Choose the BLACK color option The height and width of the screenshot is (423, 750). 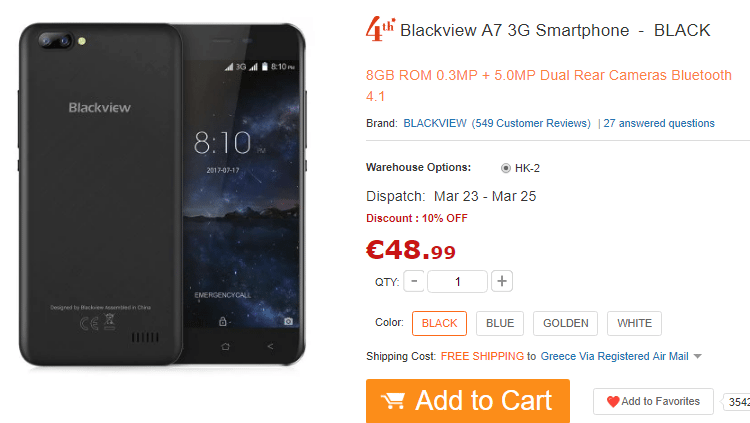click(439, 323)
